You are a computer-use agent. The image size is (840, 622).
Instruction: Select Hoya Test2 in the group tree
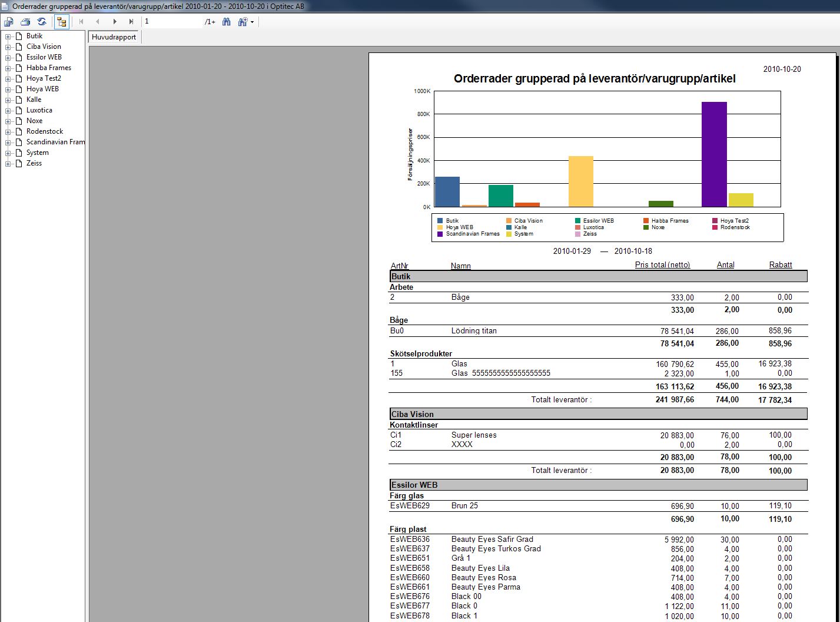tap(44, 78)
